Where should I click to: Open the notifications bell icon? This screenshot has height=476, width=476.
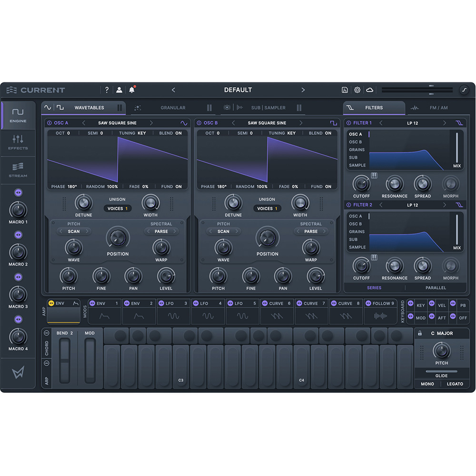132,89
